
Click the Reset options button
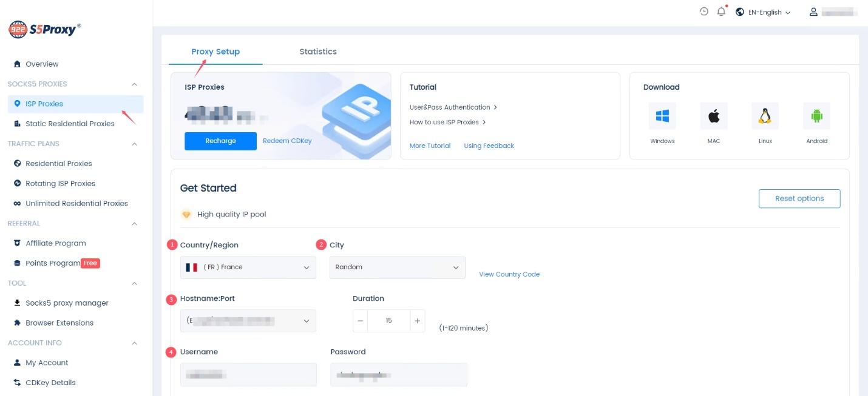point(799,198)
